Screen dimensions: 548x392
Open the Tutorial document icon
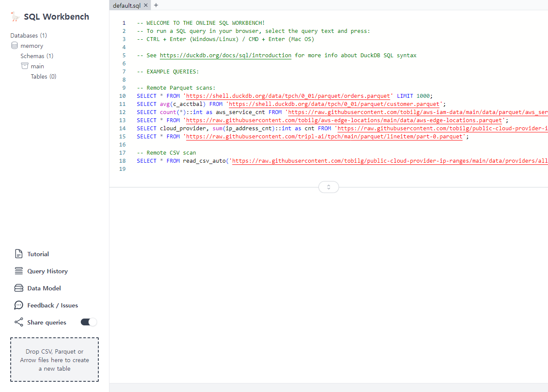18,254
